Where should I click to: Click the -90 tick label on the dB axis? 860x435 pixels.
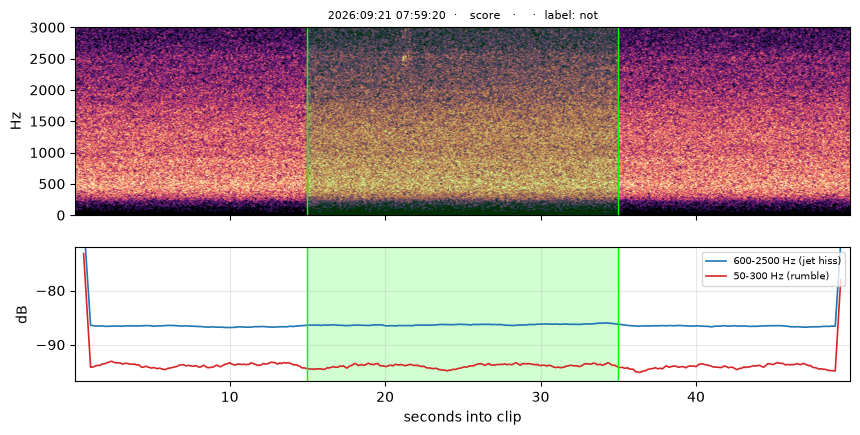tap(51, 346)
